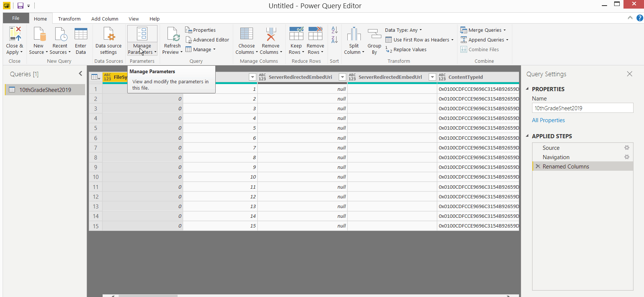Viewport: 644px width, 297px height.
Task: Click Combine Files
Action: click(479, 49)
